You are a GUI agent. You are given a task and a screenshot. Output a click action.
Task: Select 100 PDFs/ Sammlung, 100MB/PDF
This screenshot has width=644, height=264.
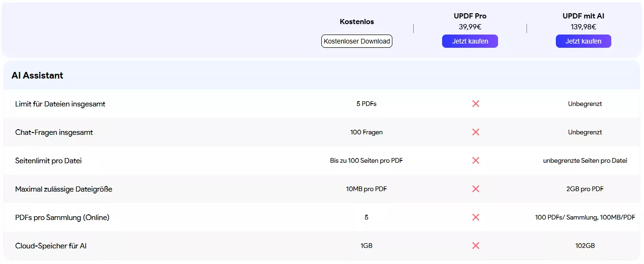click(585, 217)
